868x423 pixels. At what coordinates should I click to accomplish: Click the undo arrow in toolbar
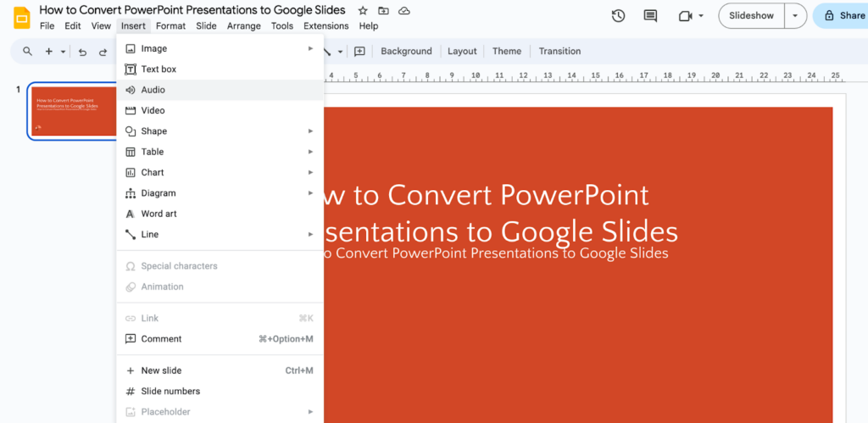point(82,52)
